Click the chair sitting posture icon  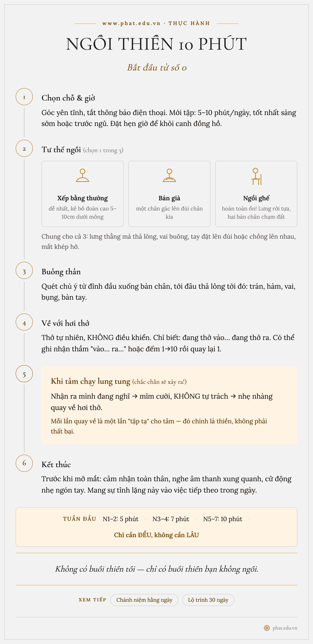[256, 176]
